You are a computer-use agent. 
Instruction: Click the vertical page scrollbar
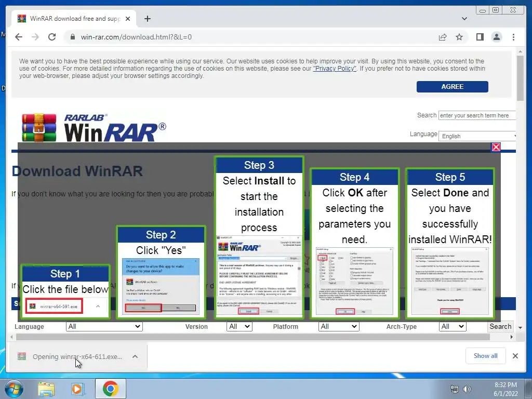click(520, 78)
